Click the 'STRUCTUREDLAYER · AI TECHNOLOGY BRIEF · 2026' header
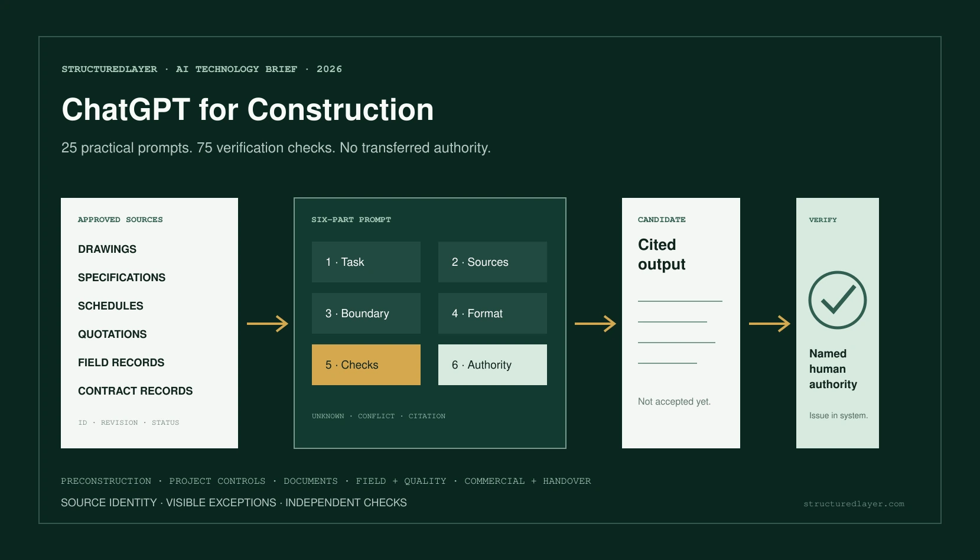Screen dimensions: 980x560 point(201,69)
